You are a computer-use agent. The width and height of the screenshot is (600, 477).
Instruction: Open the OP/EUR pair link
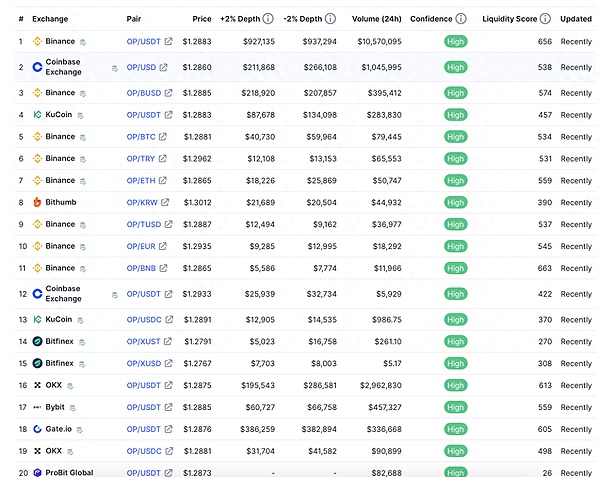click(143, 246)
